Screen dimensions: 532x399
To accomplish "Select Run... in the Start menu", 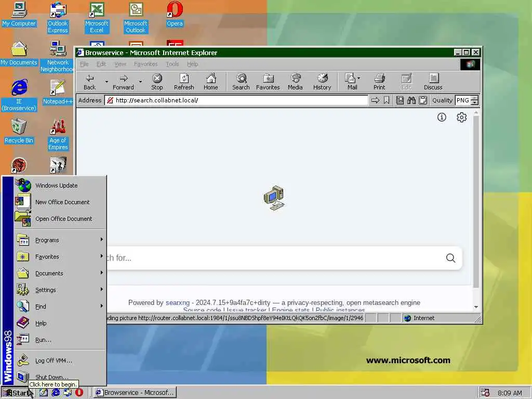I will [x=60, y=340].
